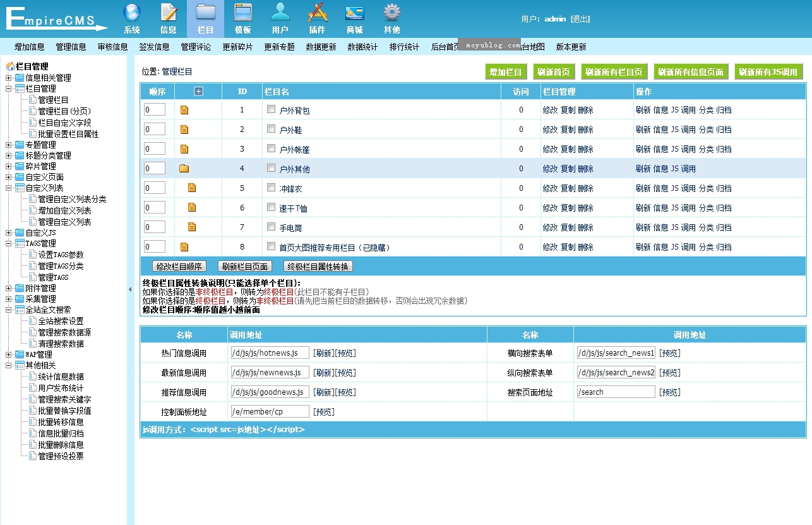Click the order field for 户外背包

tap(155, 109)
